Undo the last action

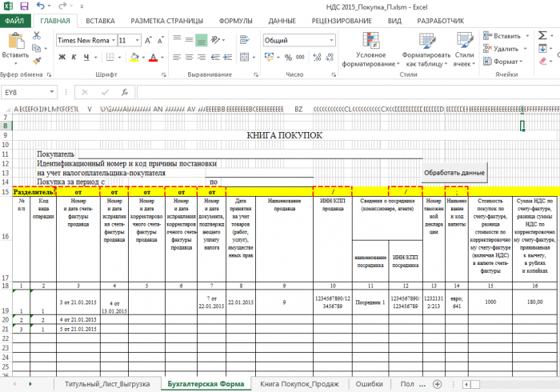40,6
